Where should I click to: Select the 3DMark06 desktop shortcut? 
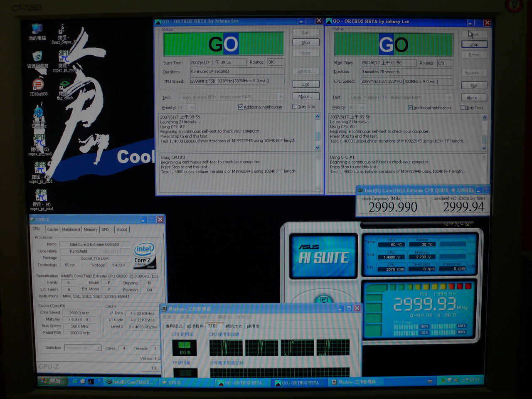point(38,87)
